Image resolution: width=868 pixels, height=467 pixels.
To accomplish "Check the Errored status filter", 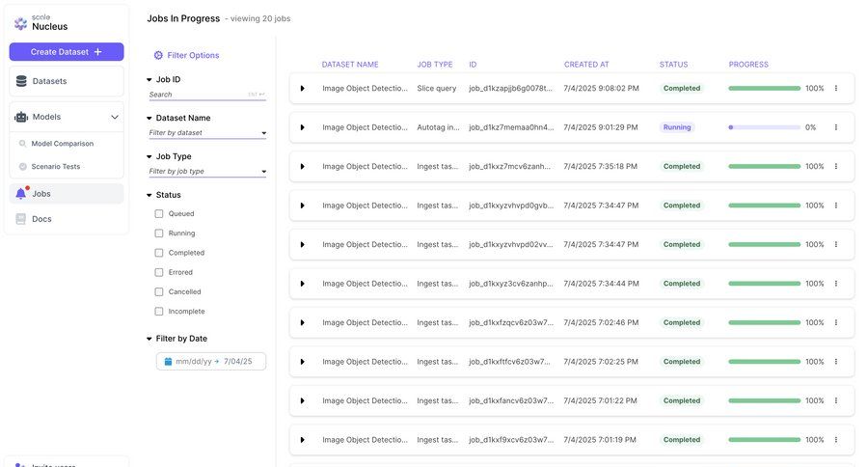I will pyautogui.click(x=159, y=272).
